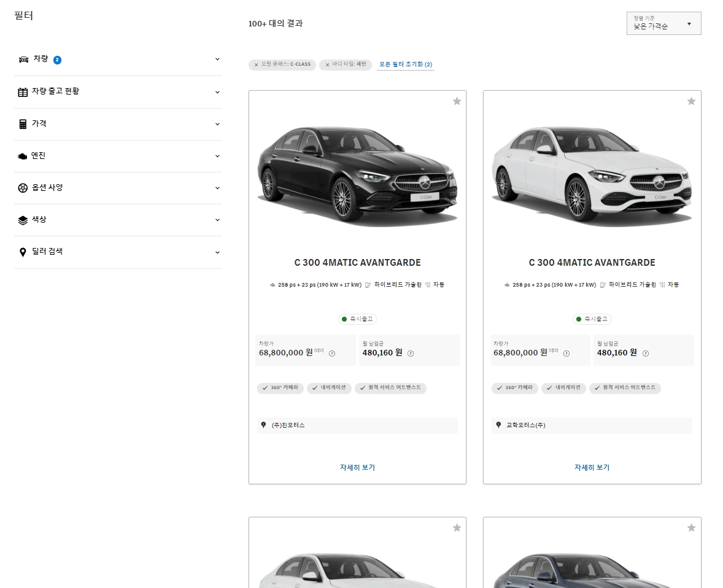Screen dimensions: 723x588
Task: Click the engine icon beside 엔진
Action: [22, 157]
